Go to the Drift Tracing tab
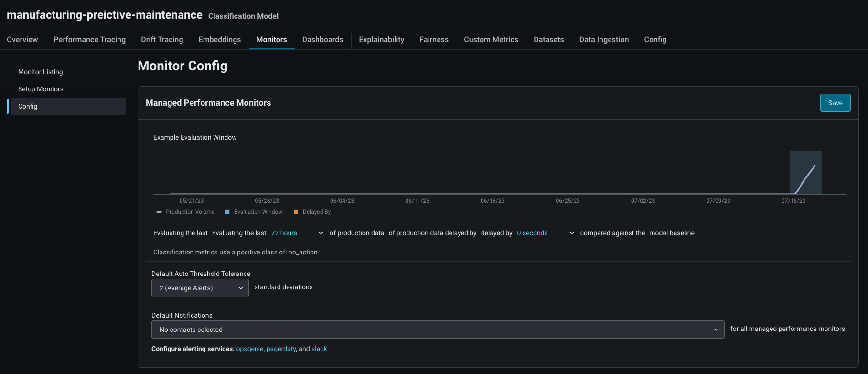 pyautogui.click(x=162, y=40)
